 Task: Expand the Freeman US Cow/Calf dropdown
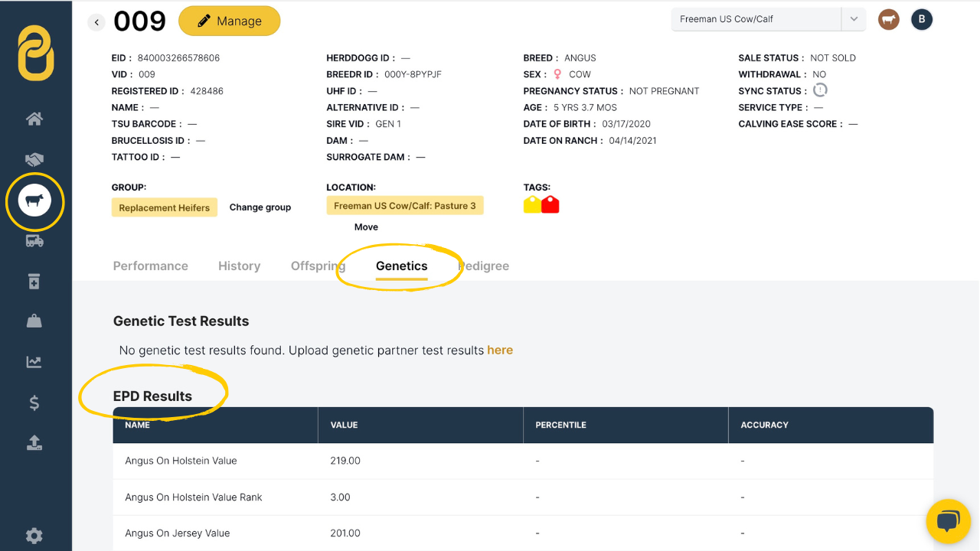click(x=853, y=20)
